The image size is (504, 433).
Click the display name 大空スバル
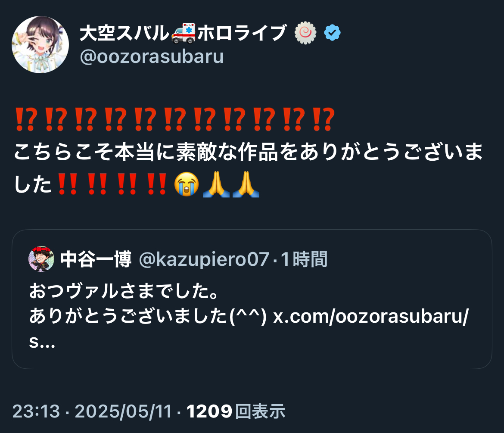(124, 33)
